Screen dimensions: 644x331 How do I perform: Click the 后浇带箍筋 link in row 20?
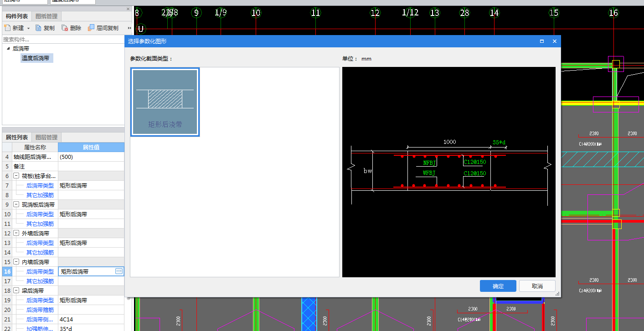point(40,310)
